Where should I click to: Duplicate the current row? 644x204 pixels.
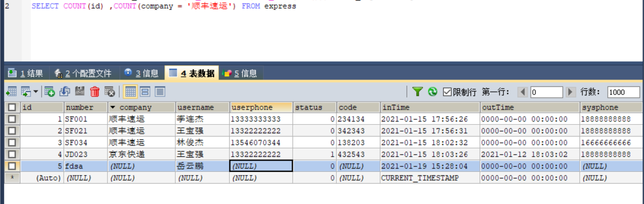(65, 92)
